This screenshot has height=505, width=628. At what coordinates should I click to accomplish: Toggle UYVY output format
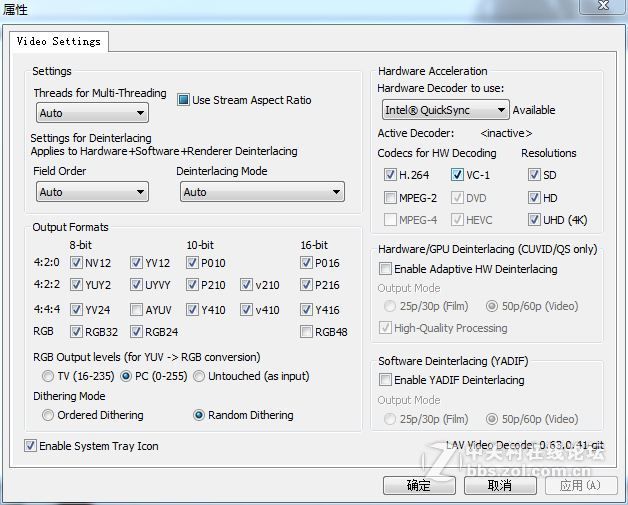136,285
